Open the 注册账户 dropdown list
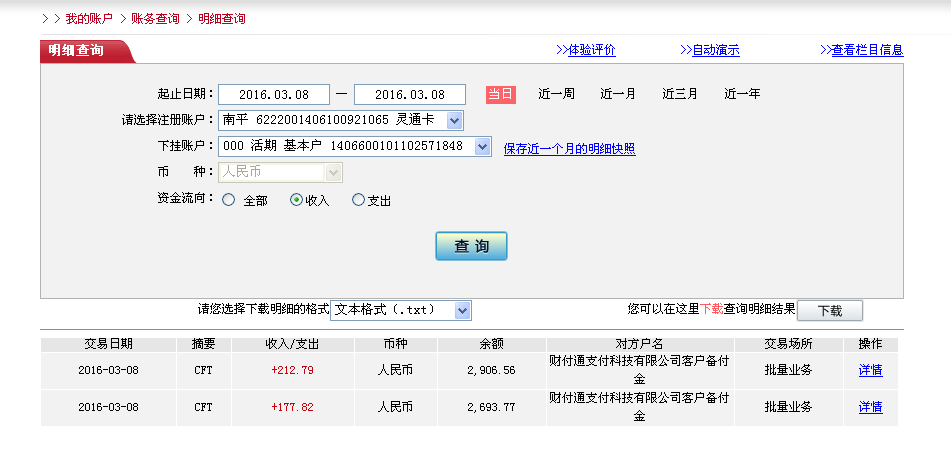 [x=454, y=120]
